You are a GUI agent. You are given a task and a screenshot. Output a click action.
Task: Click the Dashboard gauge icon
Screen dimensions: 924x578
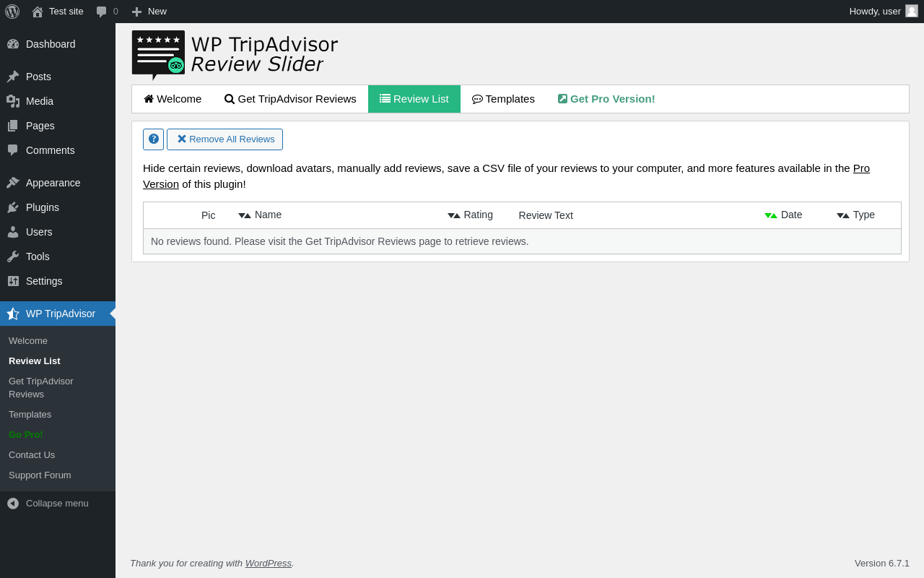13,44
